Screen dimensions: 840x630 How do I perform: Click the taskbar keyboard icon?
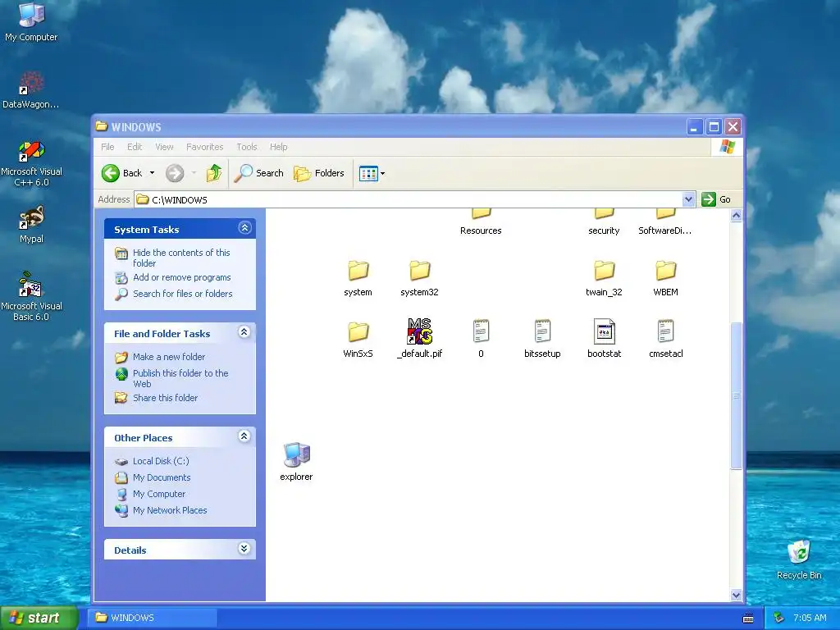pos(748,619)
